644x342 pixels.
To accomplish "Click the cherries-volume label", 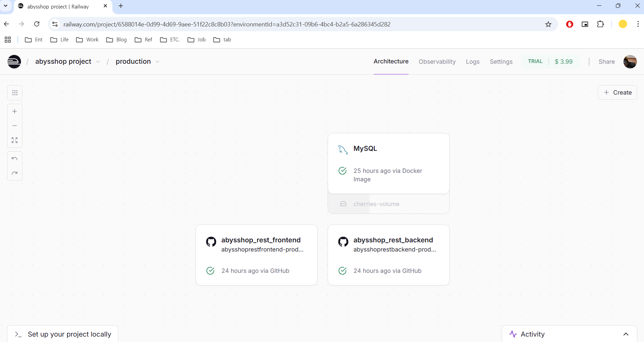I will tap(376, 204).
